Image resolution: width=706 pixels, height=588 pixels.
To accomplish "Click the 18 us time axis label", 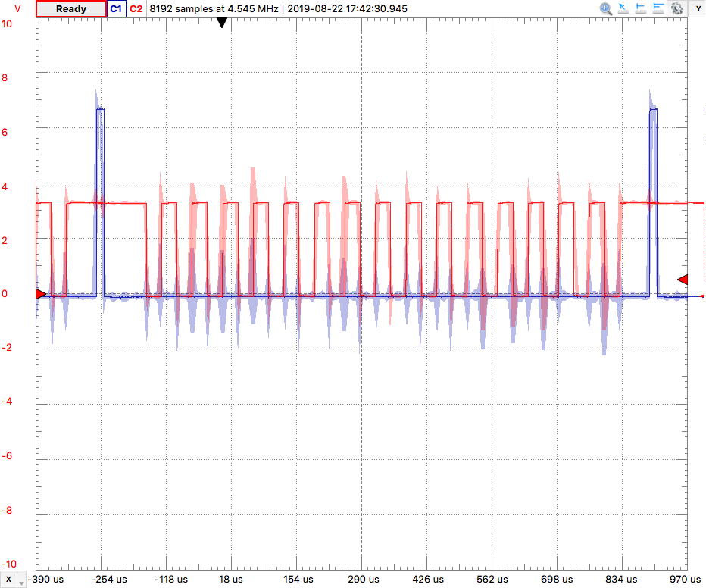I will pyautogui.click(x=231, y=580).
